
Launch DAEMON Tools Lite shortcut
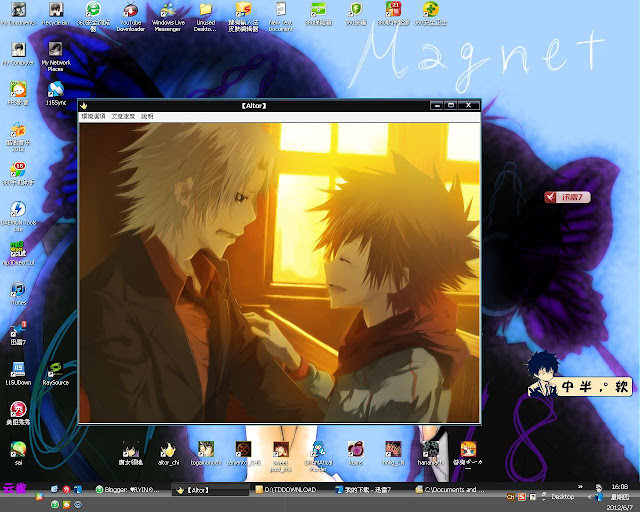pos(18,216)
